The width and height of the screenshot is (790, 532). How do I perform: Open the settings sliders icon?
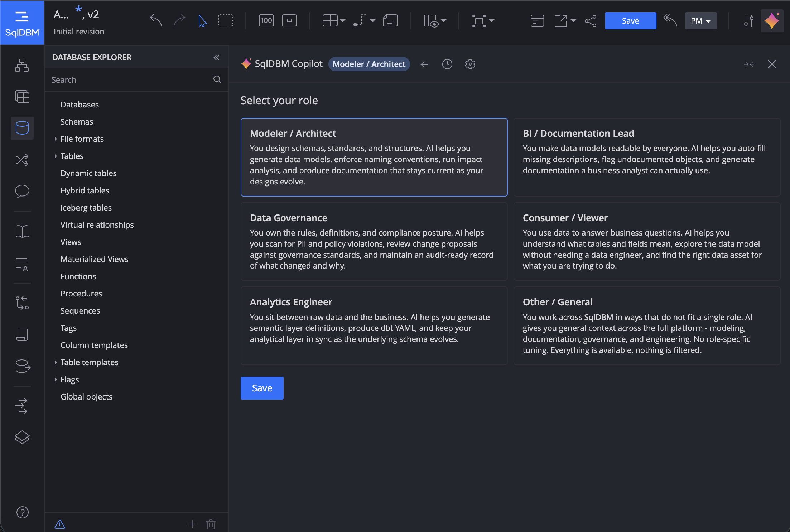[x=749, y=21]
